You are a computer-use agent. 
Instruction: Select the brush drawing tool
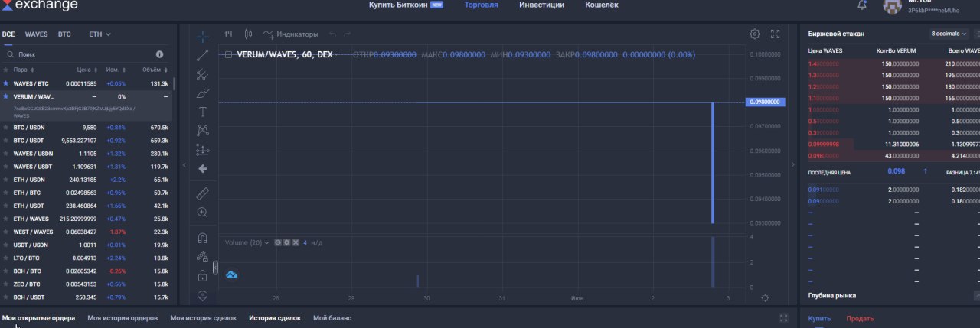pyautogui.click(x=202, y=93)
